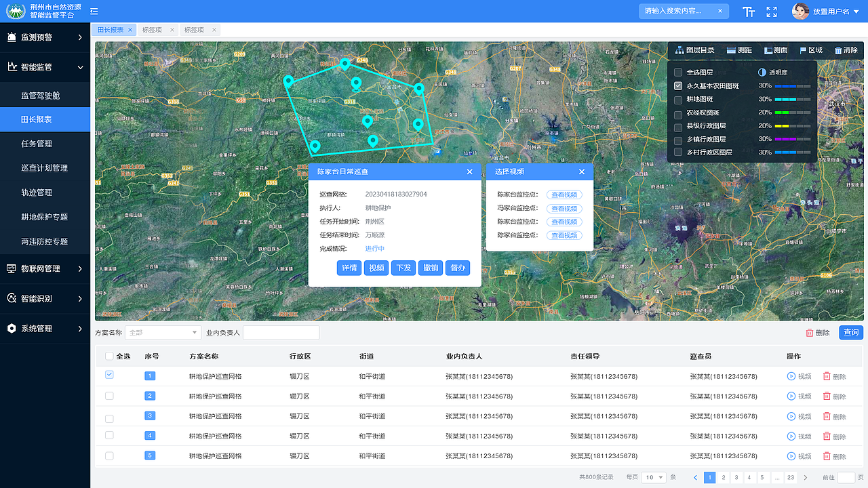
Task: Open 耕地保护专题 in the sidebar
Action: [x=45, y=217]
